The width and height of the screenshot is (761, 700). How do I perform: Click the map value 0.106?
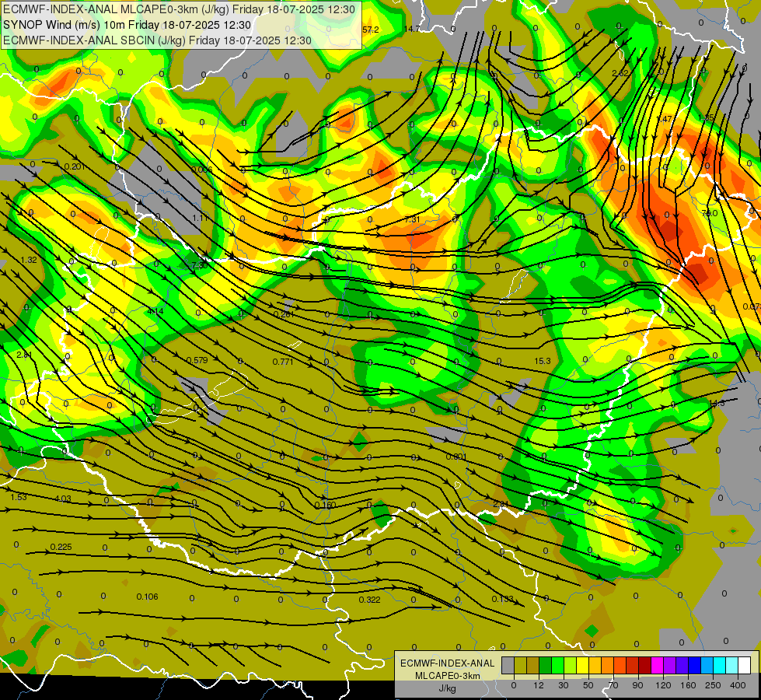tap(147, 597)
